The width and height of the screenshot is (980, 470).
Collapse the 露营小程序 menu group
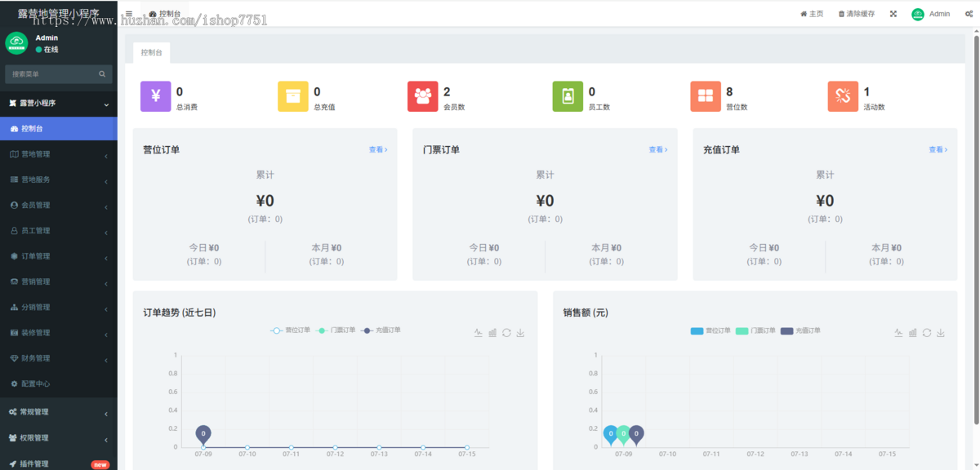[x=59, y=104]
